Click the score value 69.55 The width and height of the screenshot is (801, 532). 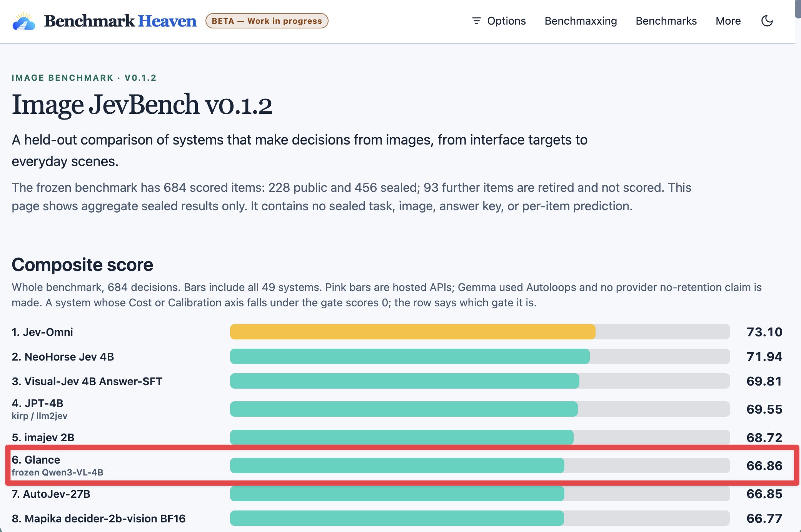pyautogui.click(x=764, y=409)
